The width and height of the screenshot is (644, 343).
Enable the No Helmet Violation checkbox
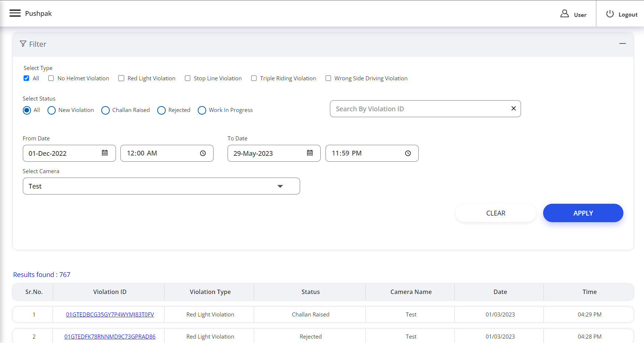(x=51, y=78)
